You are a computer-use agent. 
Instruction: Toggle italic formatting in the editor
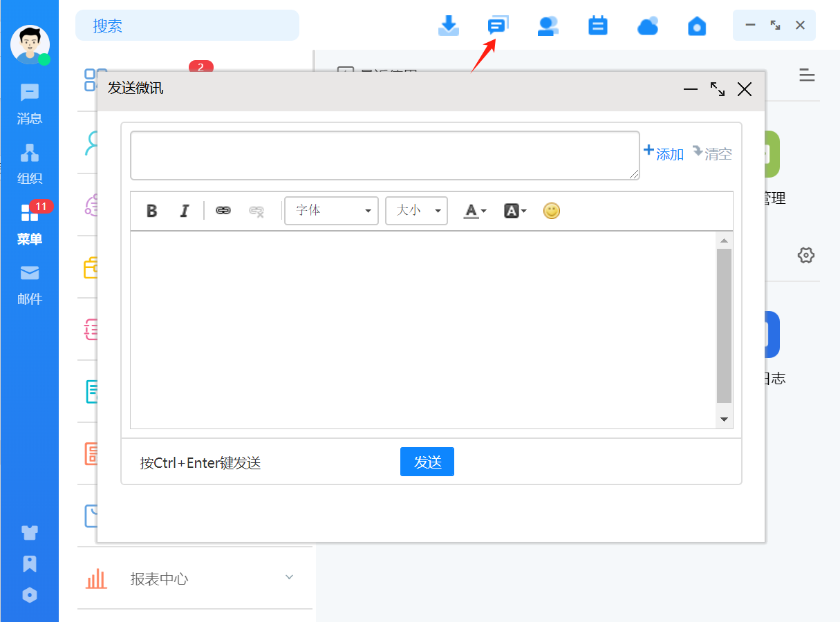point(184,211)
